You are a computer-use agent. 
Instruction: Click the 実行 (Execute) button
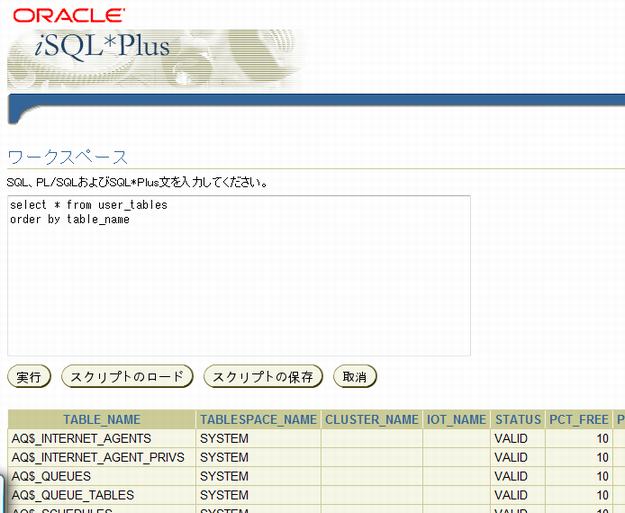[29, 377]
